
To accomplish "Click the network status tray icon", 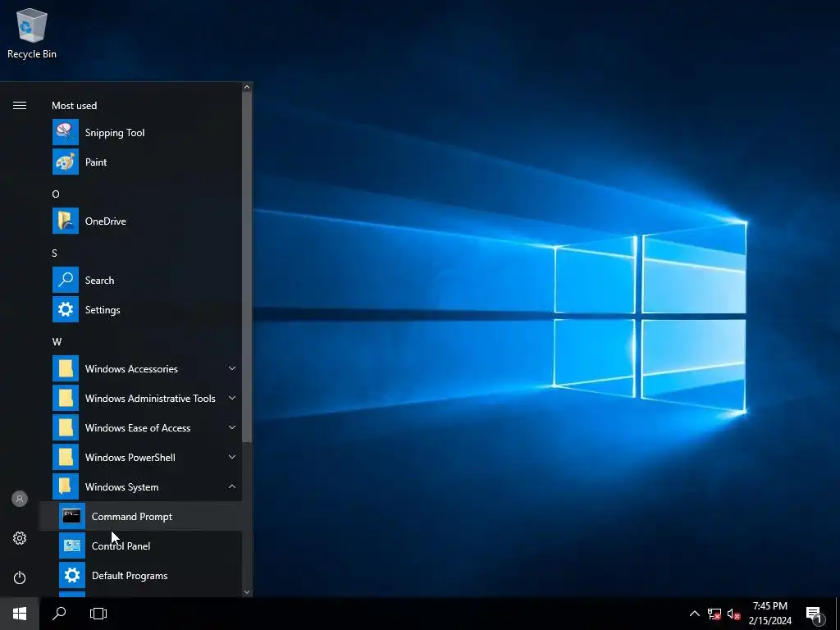I will point(714,614).
